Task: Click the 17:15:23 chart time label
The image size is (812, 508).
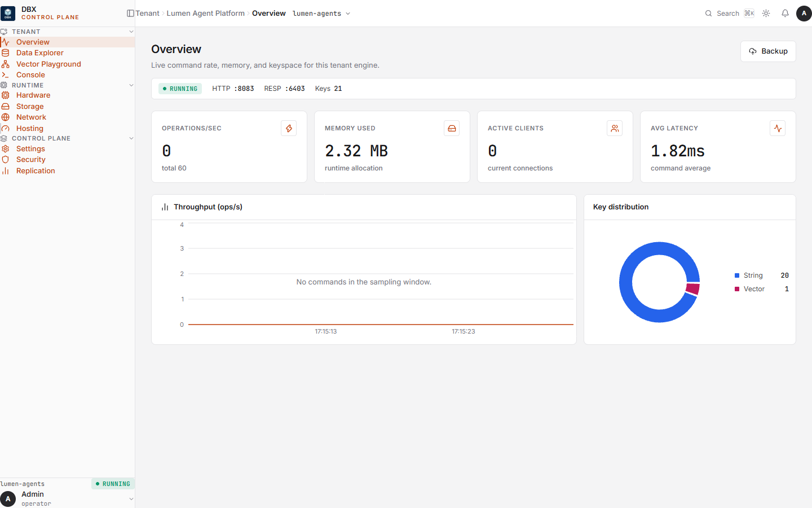Action: (x=464, y=332)
